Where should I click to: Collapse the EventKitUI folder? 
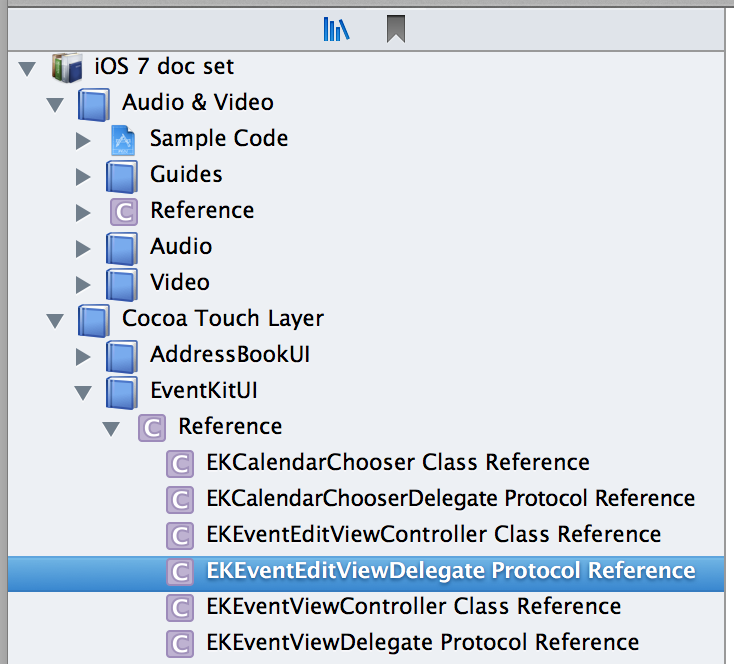(x=83, y=392)
